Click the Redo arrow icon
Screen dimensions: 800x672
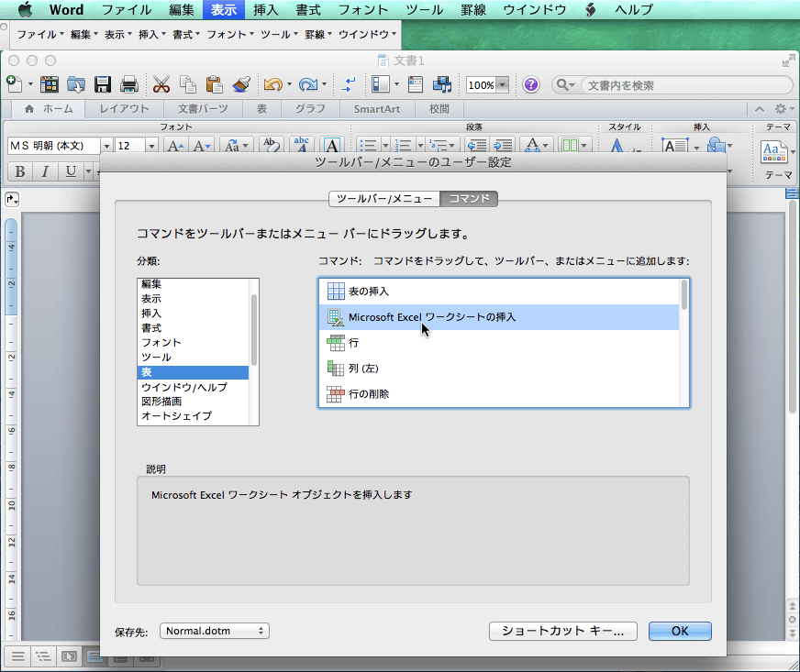308,84
